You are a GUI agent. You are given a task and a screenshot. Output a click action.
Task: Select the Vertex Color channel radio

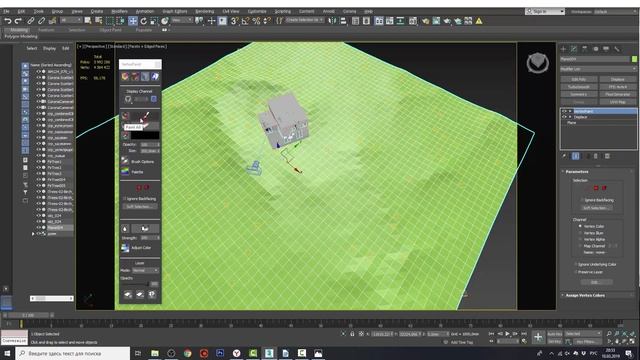[580, 226]
